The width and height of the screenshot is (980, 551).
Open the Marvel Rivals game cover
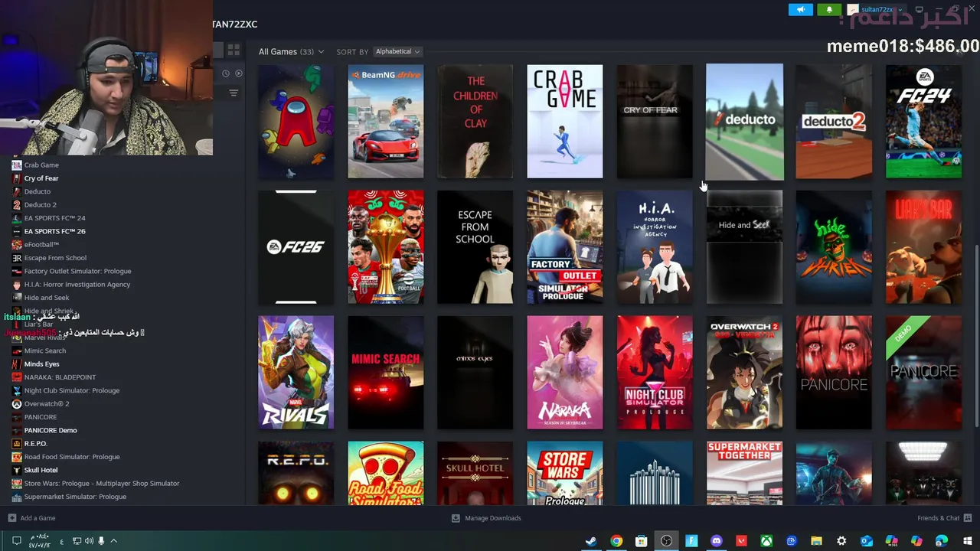pos(296,372)
